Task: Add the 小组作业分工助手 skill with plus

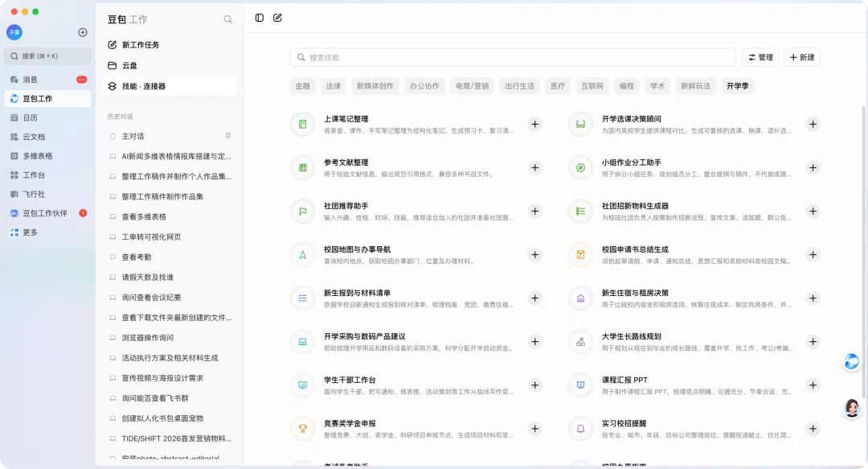Action: pyautogui.click(x=813, y=167)
